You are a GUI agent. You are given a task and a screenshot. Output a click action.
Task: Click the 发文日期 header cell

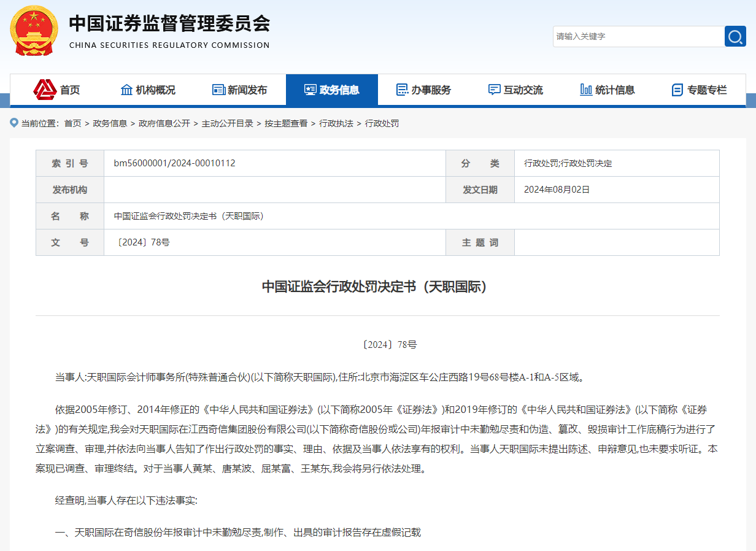(480, 190)
